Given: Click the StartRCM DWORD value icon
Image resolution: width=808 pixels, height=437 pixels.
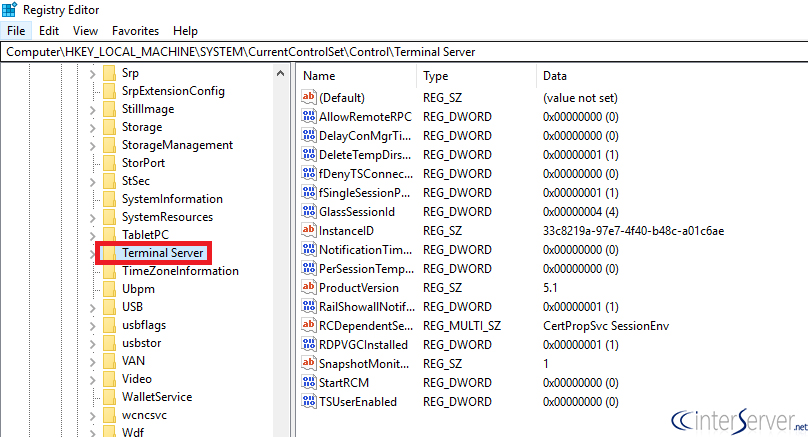Looking at the screenshot, I should 309,382.
